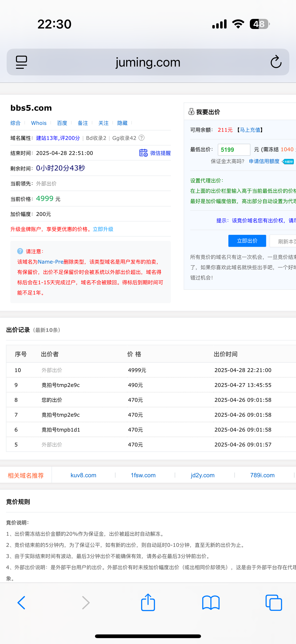Viewport: 296px width, 644px height.
Task: Open the reader/page menu icon in address bar
Action: pyautogui.click(x=22, y=62)
